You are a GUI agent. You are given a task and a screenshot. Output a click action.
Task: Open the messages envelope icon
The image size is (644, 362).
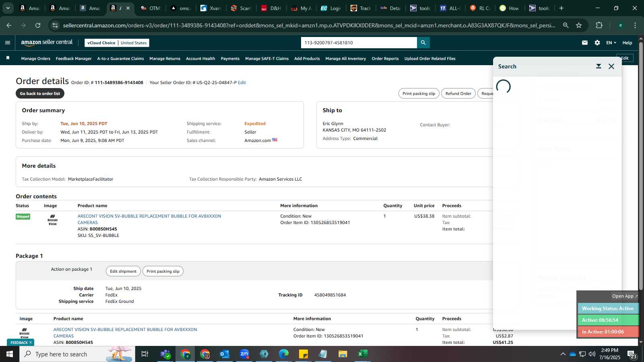[x=585, y=43]
